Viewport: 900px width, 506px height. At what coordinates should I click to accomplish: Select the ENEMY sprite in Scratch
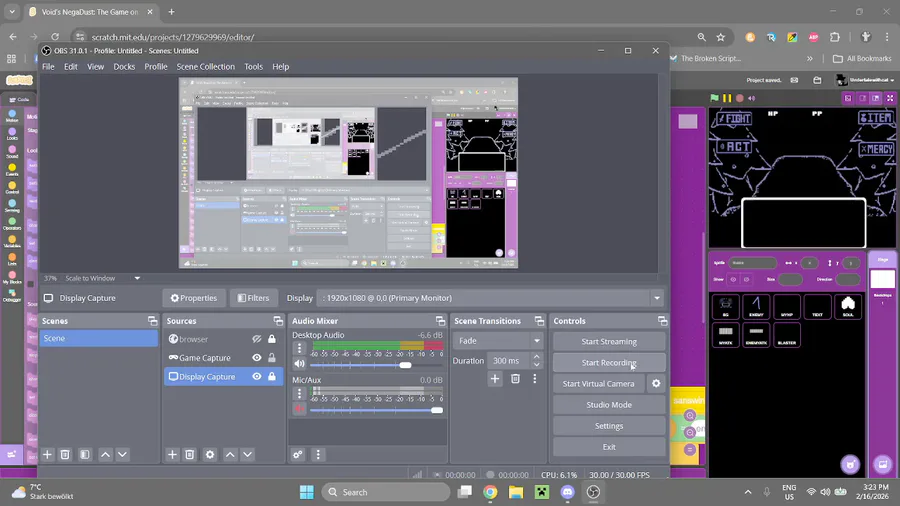click(756, 306)
